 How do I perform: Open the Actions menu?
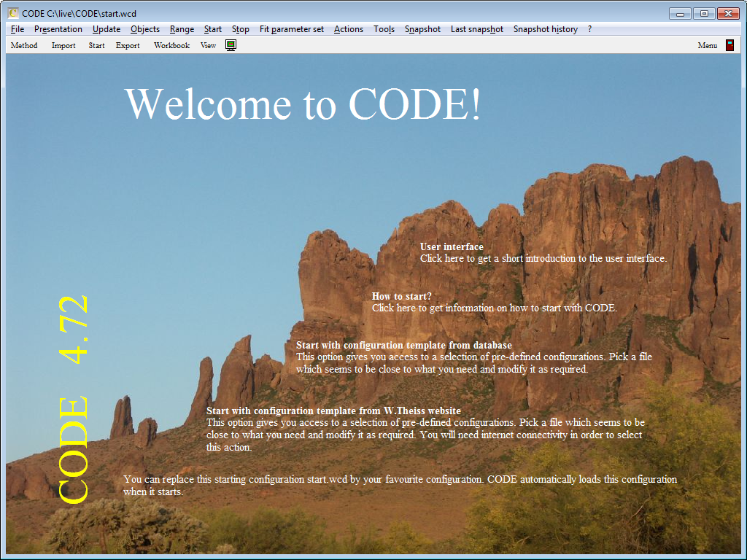(x=348, y=29)
